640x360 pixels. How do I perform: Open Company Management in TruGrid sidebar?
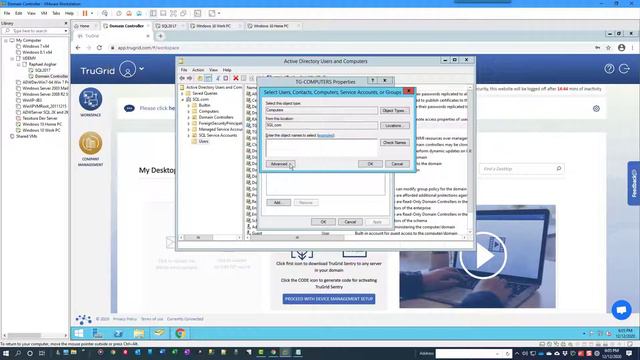pos(91,143)
